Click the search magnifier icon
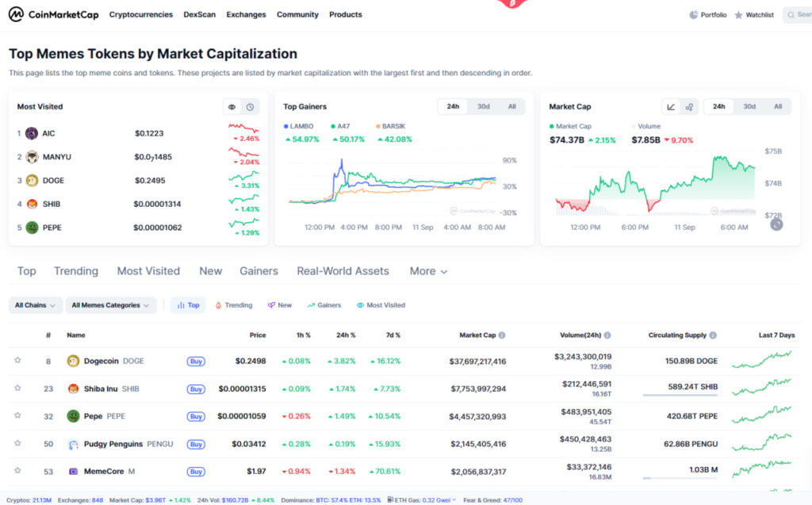 coord(791,15)
